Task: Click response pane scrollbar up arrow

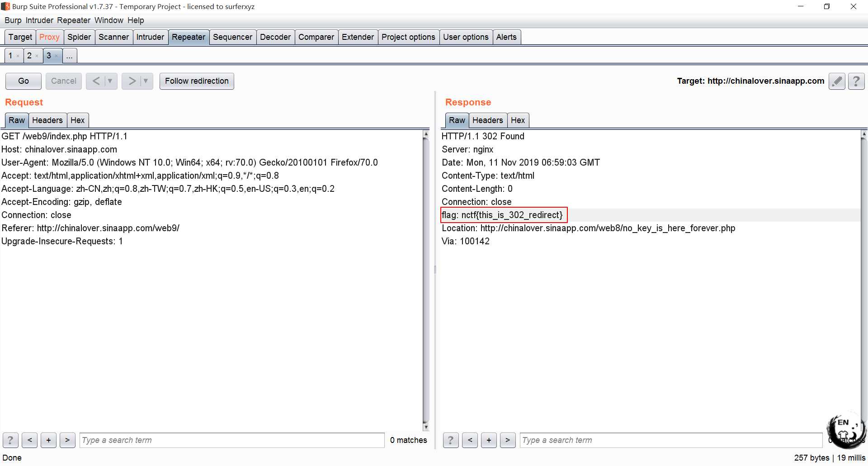Action: pyautogui.click(x=864, y=134)
